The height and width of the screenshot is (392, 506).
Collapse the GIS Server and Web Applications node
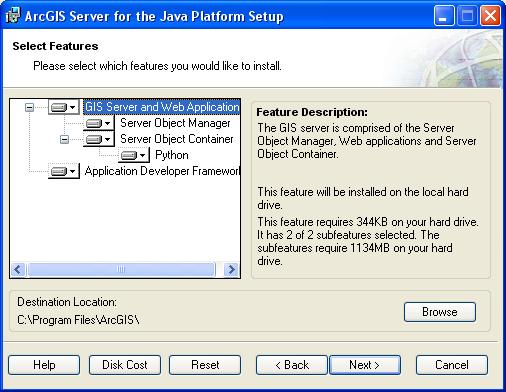coord(29,107)
